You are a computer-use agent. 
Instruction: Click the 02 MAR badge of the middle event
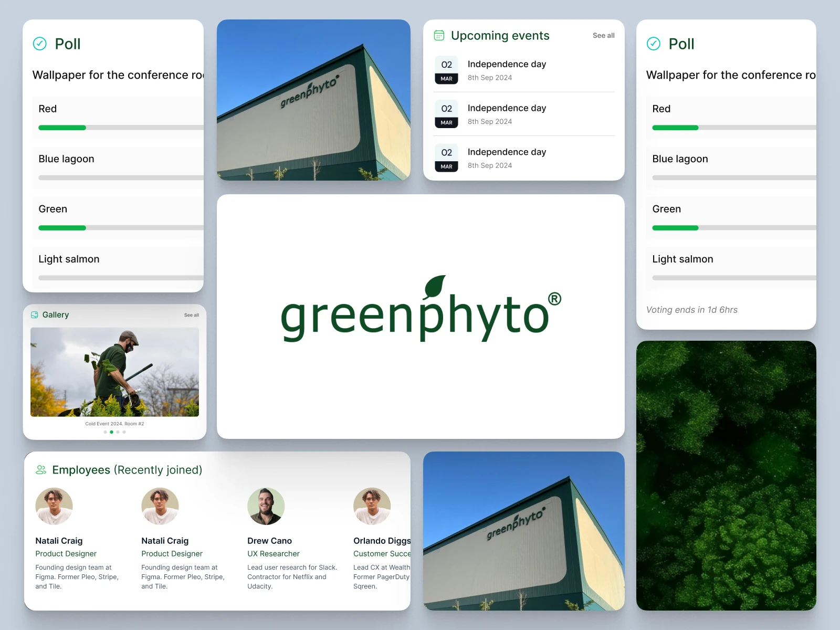click(x=446, y=114)
